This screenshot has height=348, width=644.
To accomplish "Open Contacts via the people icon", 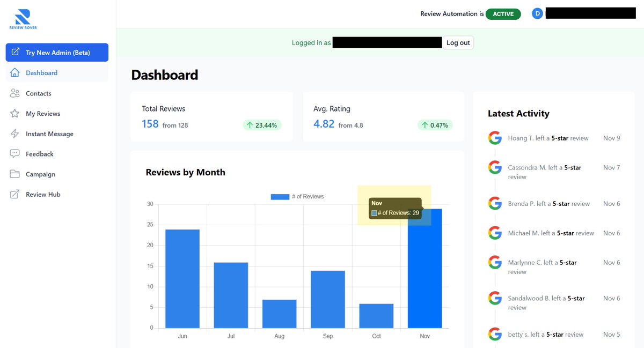I will click(x=16, y=93).
